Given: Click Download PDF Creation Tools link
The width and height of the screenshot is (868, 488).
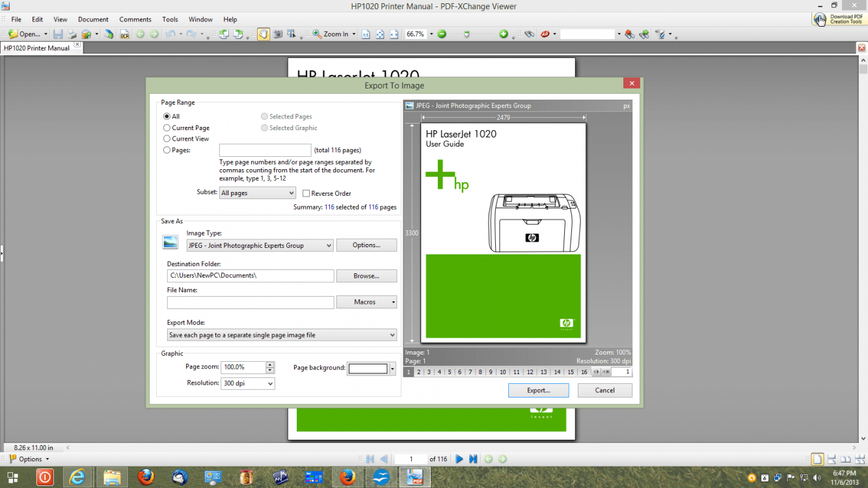Looking at the screenshot, I should (x=839, y=20).
